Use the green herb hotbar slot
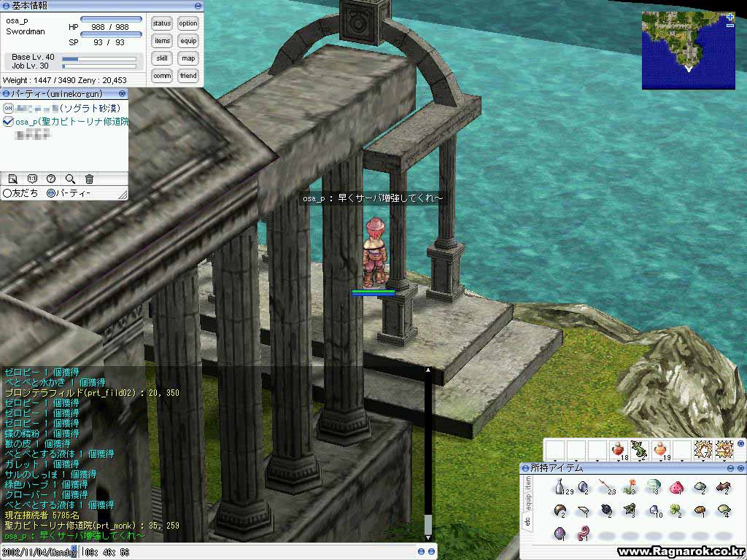The image size is (747, 560). point(640,450)
